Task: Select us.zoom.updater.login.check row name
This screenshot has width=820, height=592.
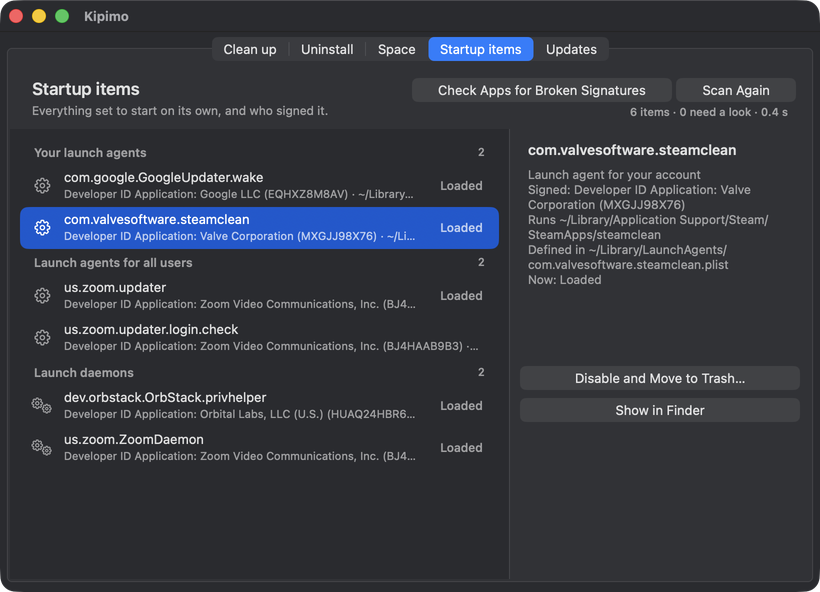Action: 151,329
